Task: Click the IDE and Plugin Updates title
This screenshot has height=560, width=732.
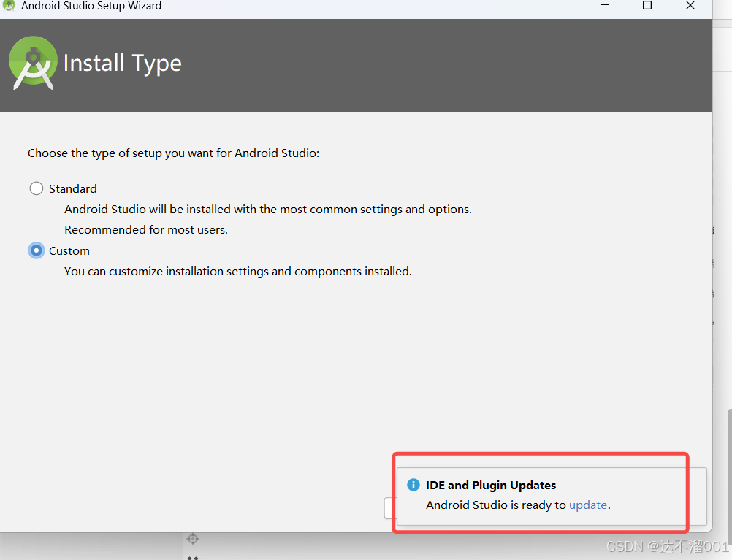Action: click(x=491, y=486)
